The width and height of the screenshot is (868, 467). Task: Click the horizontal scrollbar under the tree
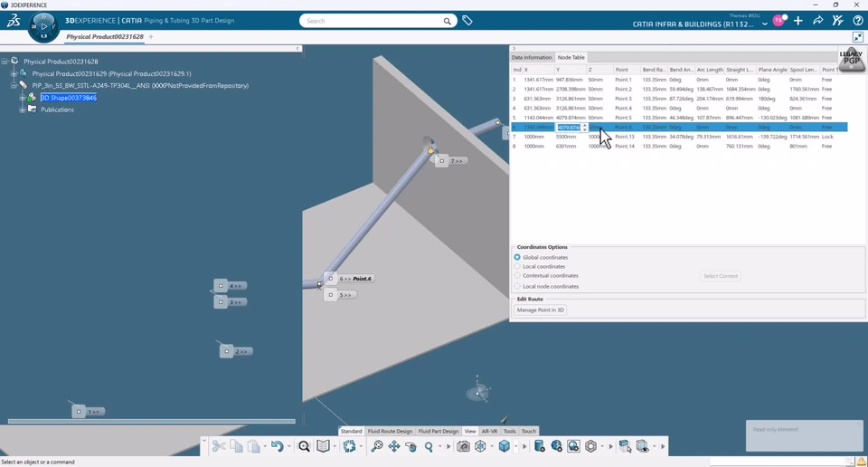[152, 421]
